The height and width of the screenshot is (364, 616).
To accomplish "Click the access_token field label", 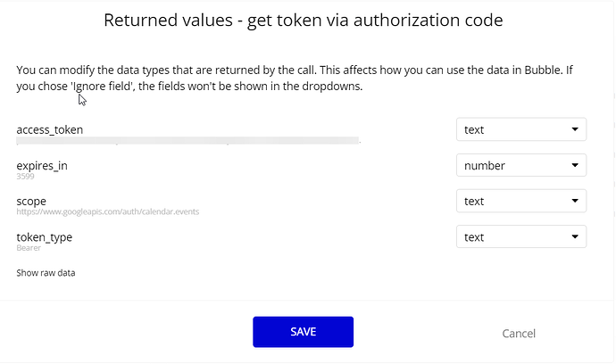I will tap(50, 129).
